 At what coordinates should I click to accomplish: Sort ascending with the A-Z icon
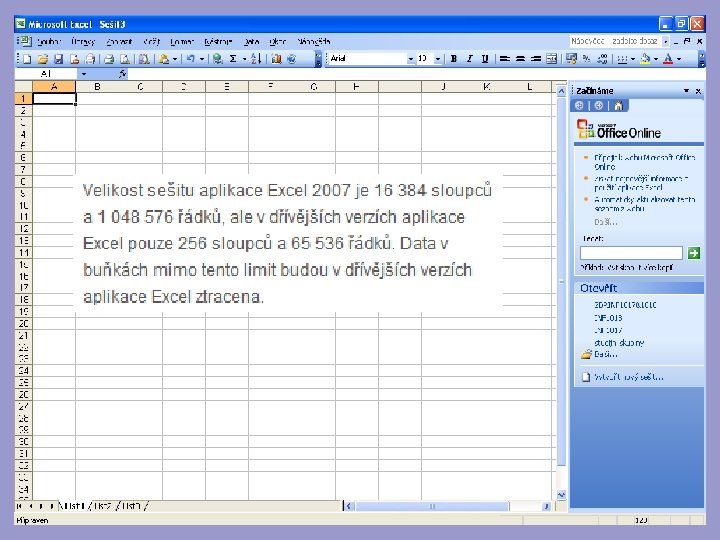point(256,59)
